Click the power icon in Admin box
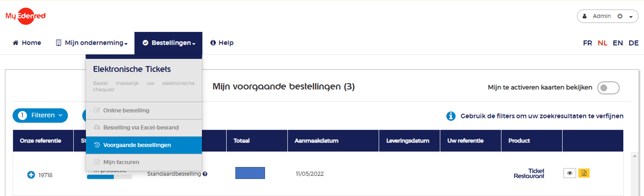 [620, 16]
